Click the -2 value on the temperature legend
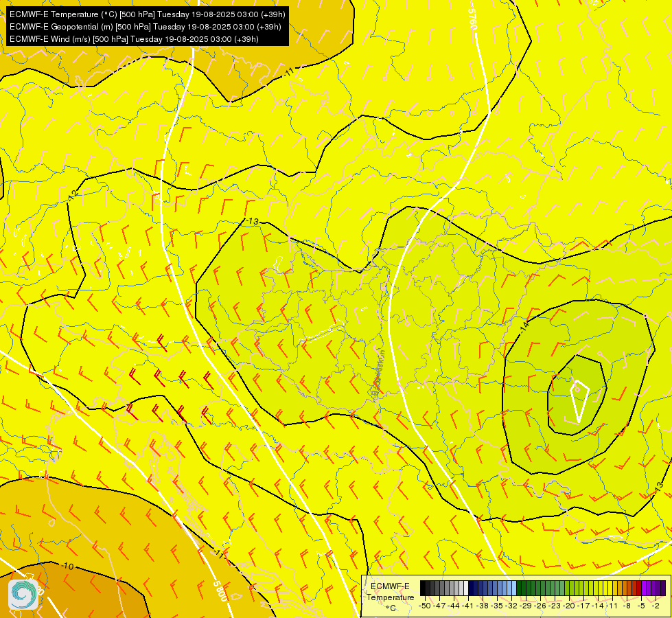Viewport: 672px width, 618px height. (x=656, y=606)
